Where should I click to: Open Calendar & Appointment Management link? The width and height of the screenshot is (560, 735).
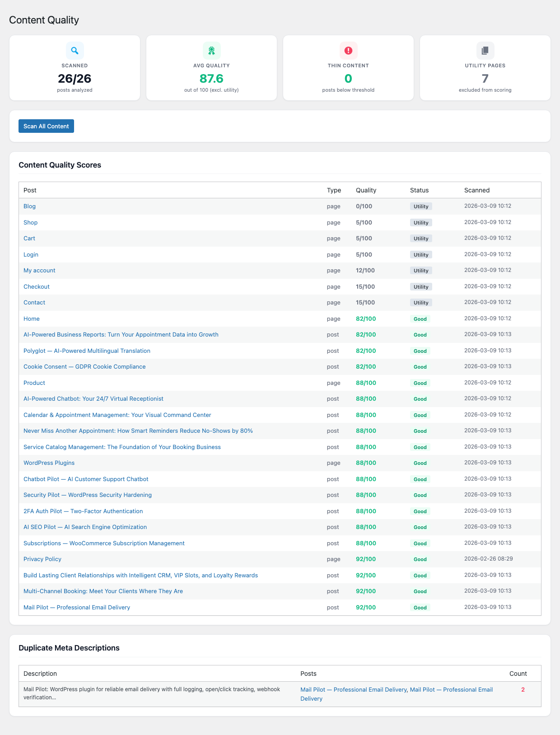(117, 415)
